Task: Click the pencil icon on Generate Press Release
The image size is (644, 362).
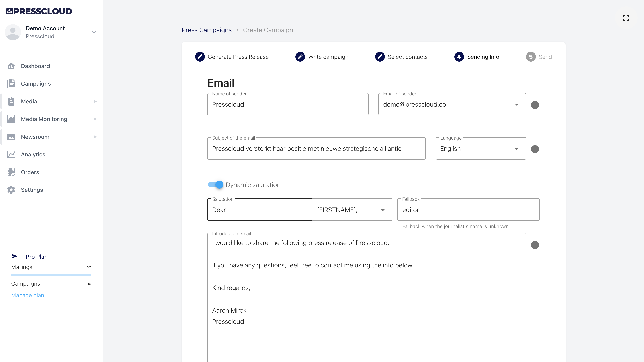Action: click(x=200, y=57)
